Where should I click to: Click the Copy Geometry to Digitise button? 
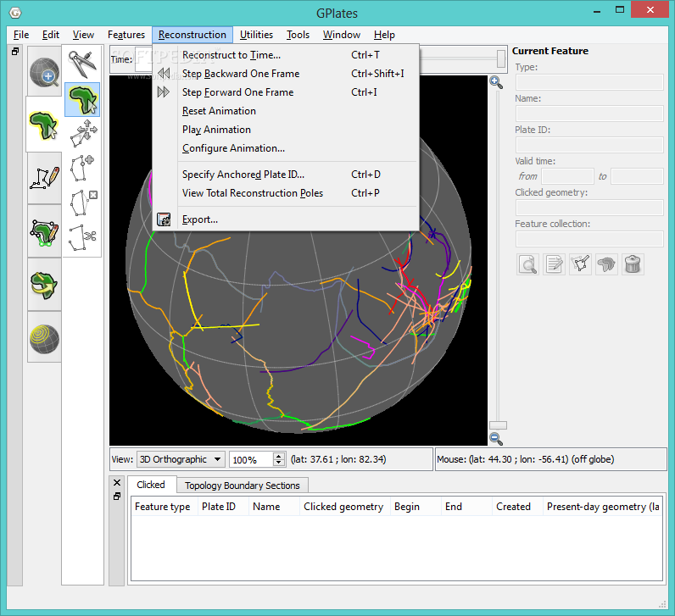click(580, 264)
